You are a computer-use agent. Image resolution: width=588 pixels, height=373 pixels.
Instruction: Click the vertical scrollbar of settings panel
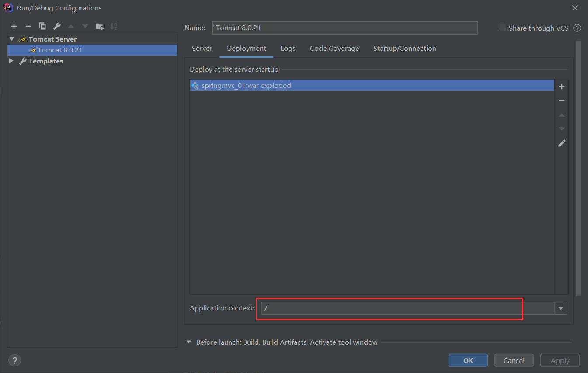(x=578, y=168)
